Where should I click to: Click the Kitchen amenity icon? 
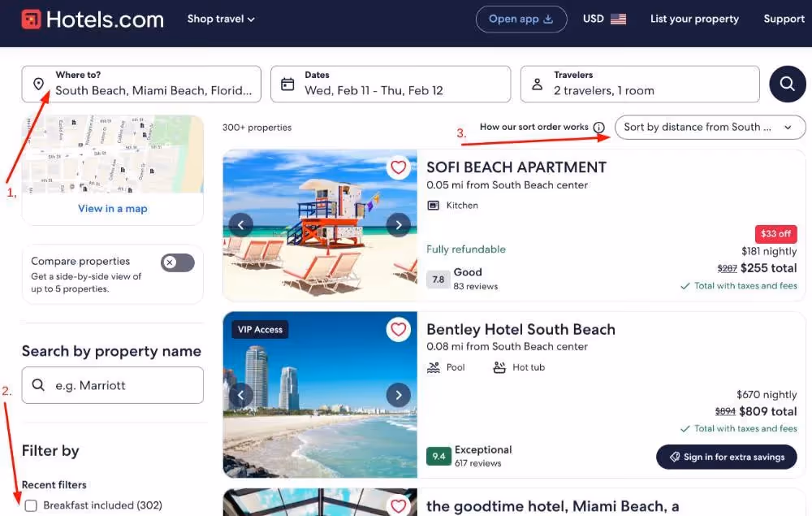coord(433,206)
